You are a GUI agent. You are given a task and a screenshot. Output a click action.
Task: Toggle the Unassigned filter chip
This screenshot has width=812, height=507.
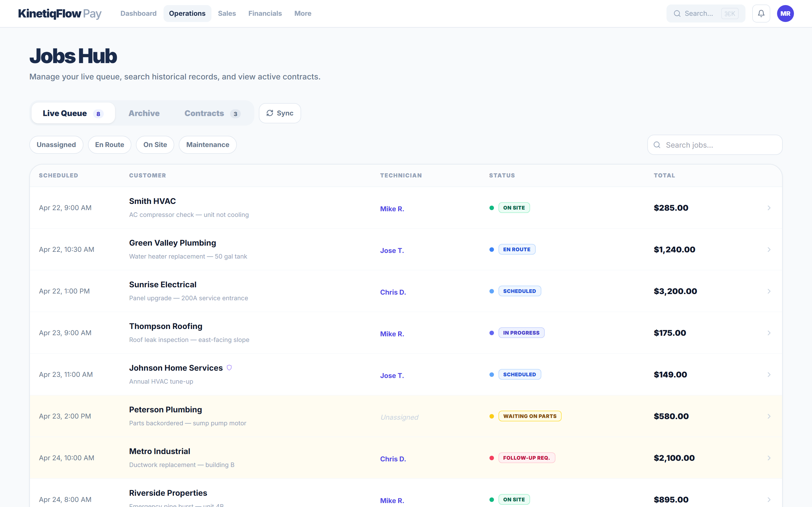tap(56, 144)
